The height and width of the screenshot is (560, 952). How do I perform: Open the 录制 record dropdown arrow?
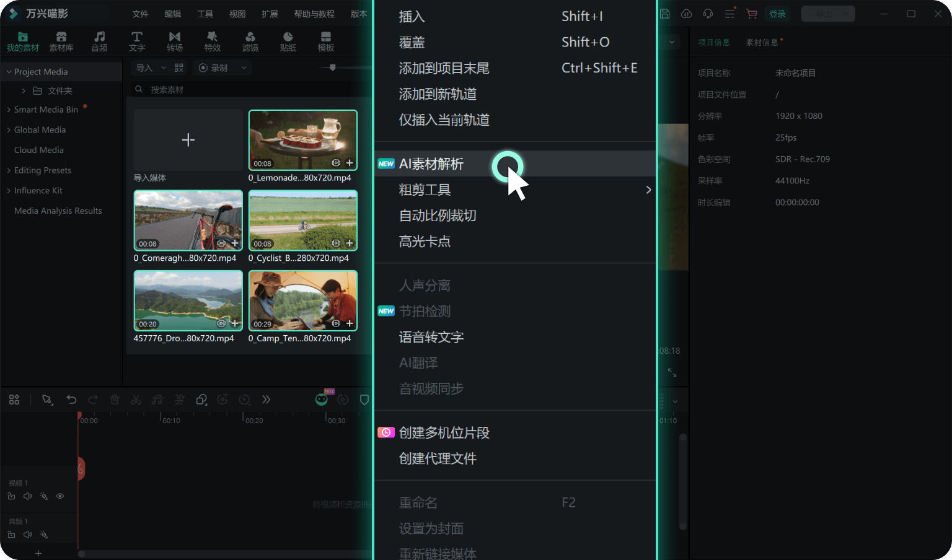[244, 68]
